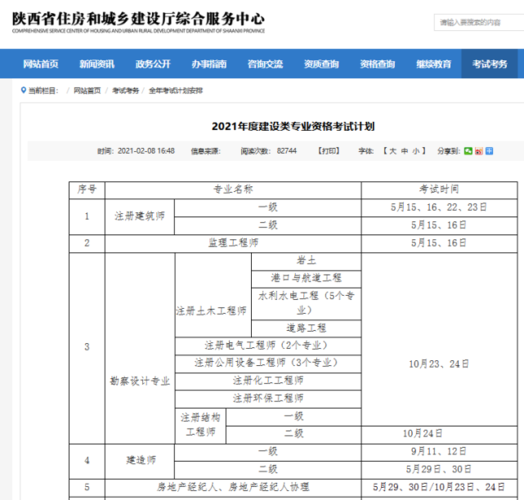The image size is (524, 500).
Task: Set font size to 小
Action: point(416,151)
